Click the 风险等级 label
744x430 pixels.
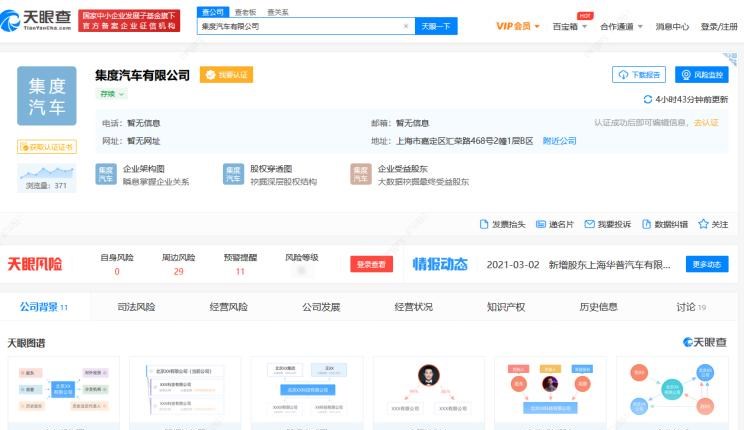[x=302, y=258]
